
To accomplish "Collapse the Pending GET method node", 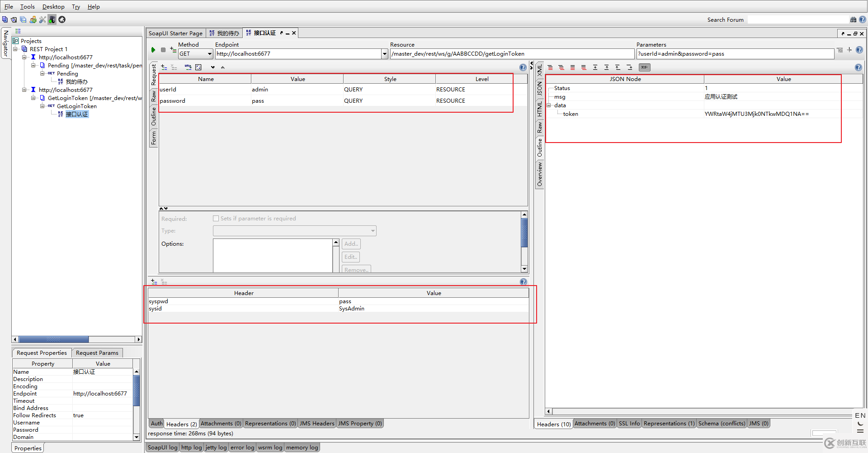I will 43,73.
